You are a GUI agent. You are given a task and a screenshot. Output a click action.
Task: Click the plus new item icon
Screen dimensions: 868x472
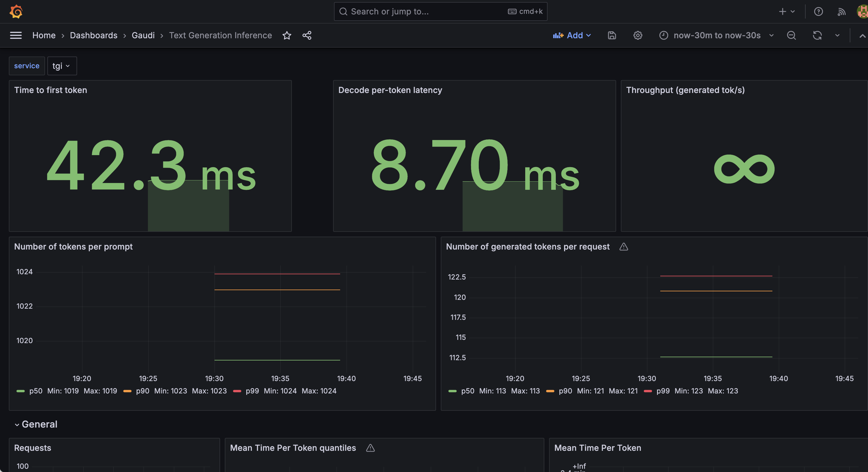pos(782,11)
